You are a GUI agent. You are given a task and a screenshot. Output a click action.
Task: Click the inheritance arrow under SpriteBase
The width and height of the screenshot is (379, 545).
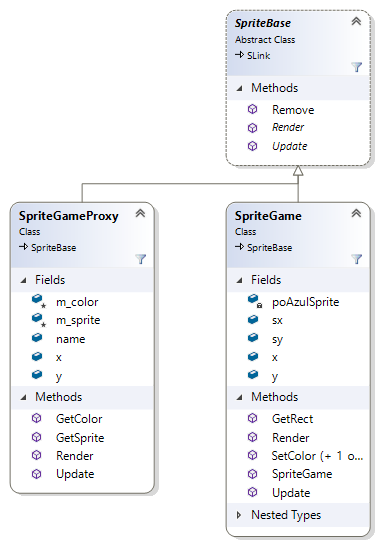click(298, 171)
